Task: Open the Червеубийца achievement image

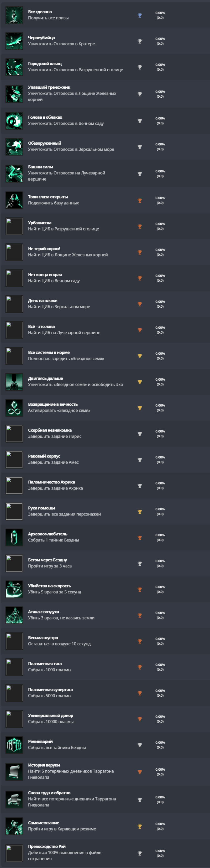Action: [x=14, y=41]
